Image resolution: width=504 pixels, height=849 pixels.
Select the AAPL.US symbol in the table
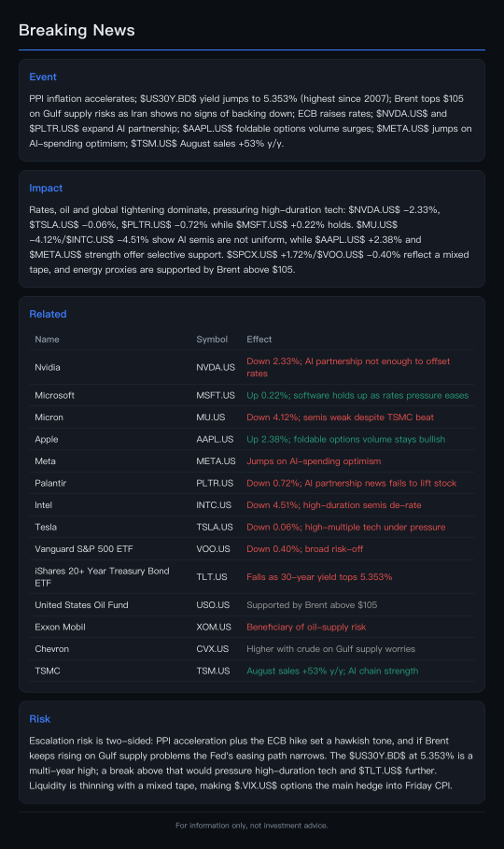click(215, 439)
